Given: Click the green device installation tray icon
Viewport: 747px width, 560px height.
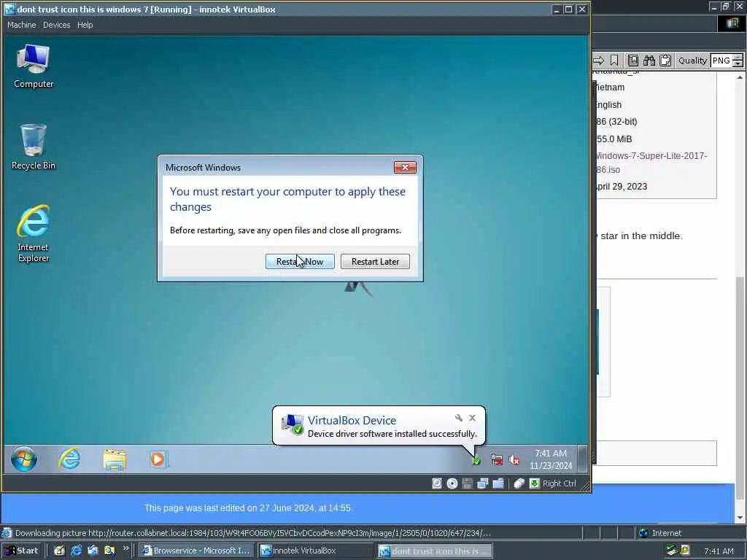Looking at the screenshot, I should click(x=476, y=461).
